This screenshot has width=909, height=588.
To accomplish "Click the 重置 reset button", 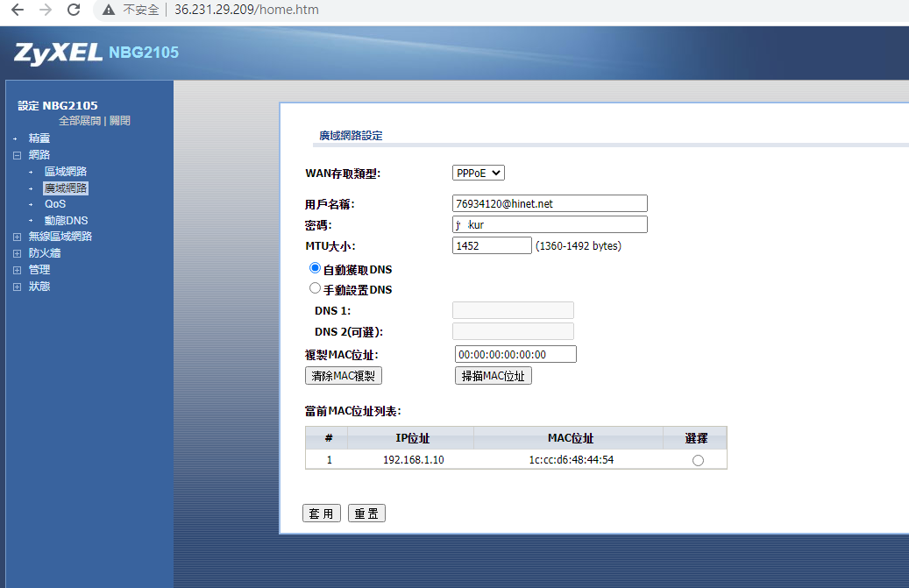I will coord(366,514).
